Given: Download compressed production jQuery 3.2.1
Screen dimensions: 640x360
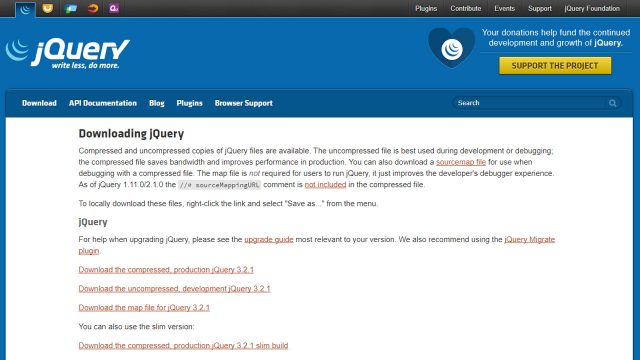Looking at the screenshot, I should coord(166,270).
